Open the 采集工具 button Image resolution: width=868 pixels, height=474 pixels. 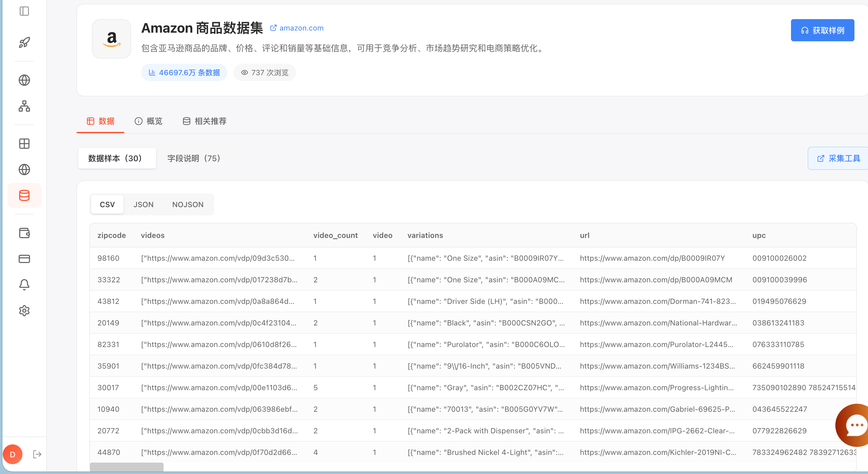[x=838, y=158]
